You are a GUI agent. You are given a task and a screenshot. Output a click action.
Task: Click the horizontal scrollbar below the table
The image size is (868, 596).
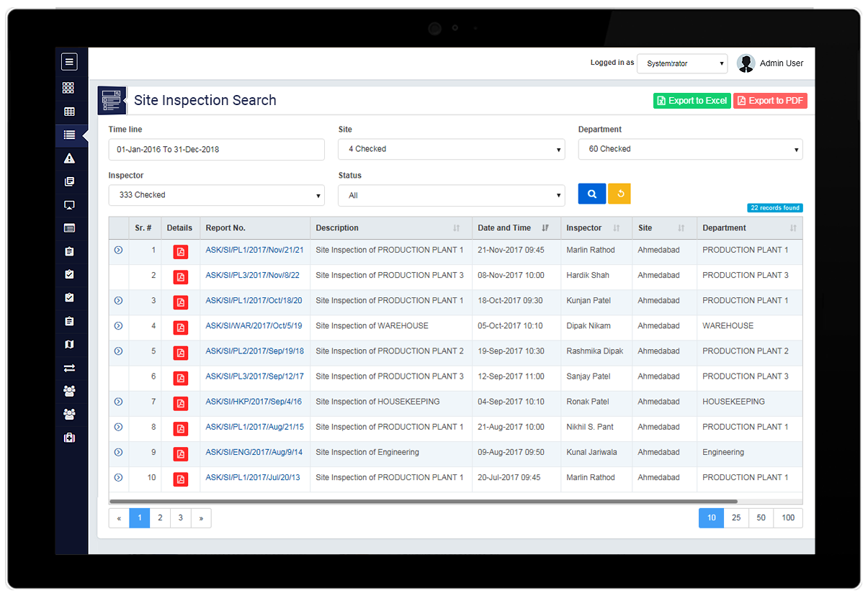point(424,501)
